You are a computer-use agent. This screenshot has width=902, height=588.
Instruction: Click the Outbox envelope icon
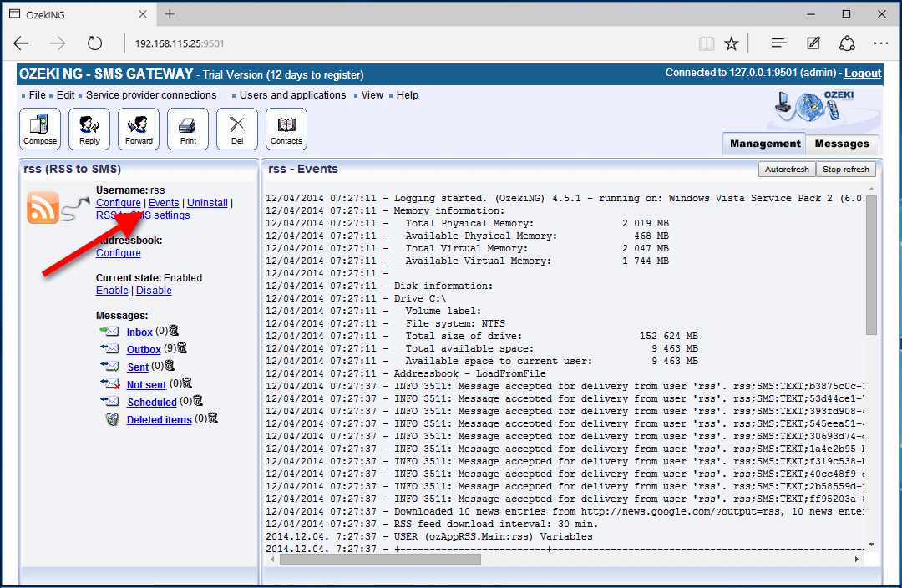109,348
